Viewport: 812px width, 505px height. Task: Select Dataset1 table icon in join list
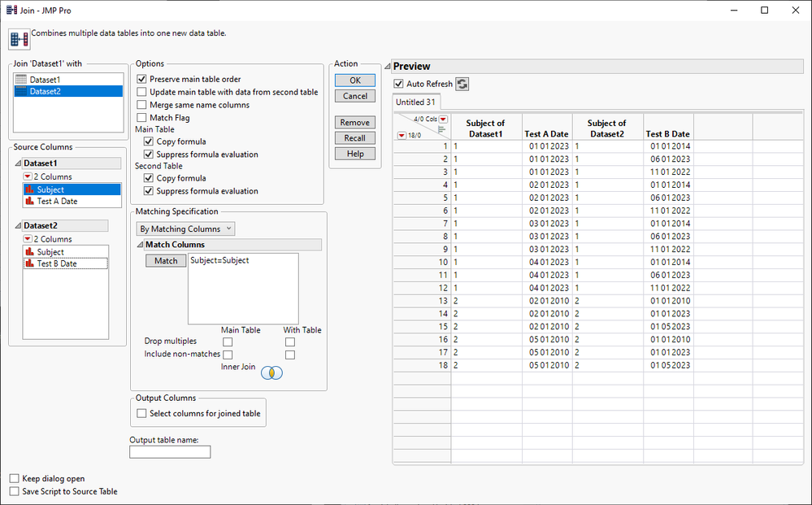21,80
